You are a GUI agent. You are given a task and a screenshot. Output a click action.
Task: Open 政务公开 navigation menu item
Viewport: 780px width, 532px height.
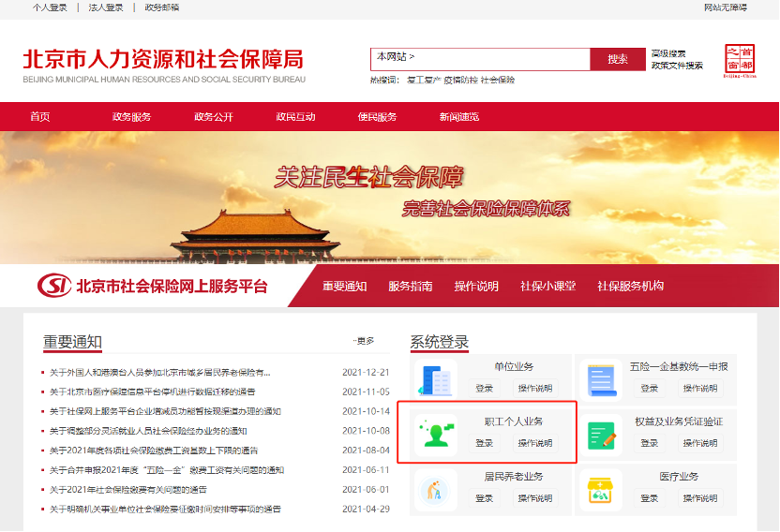click(x=214, y=117)
